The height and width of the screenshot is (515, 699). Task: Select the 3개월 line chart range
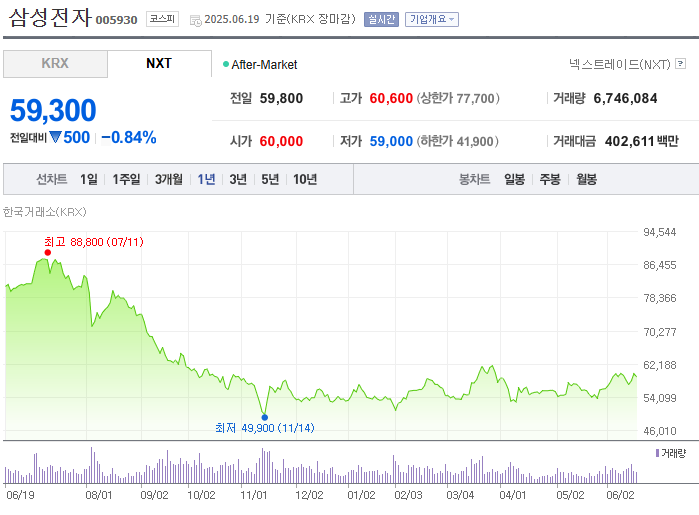click(x=169, y=179)
